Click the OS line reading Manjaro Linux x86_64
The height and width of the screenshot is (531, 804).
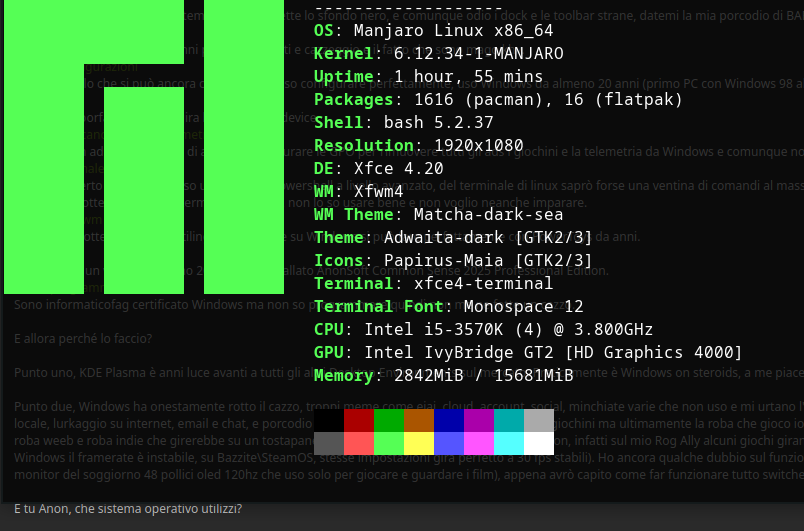click(434, 30)
